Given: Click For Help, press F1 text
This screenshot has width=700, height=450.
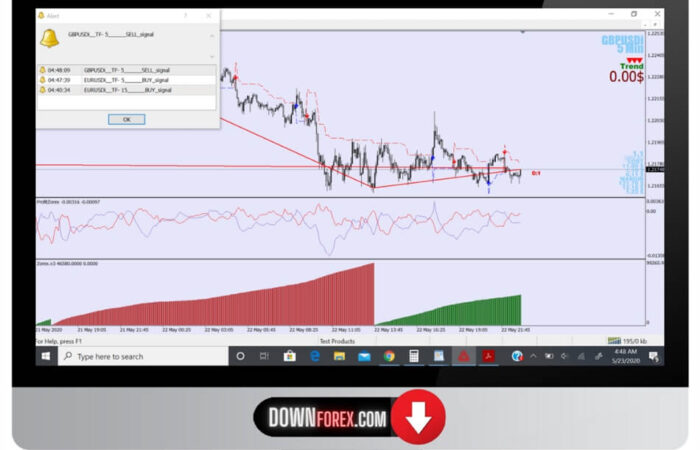Looking at the screenshot, I should point(58,341).
